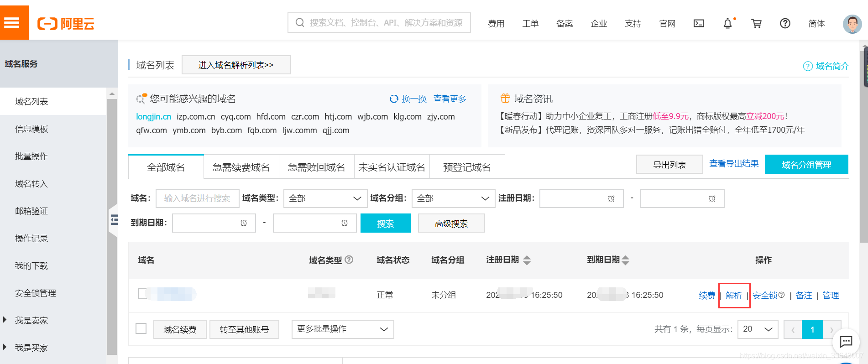Open the shopping cart icon

point(757,23)
